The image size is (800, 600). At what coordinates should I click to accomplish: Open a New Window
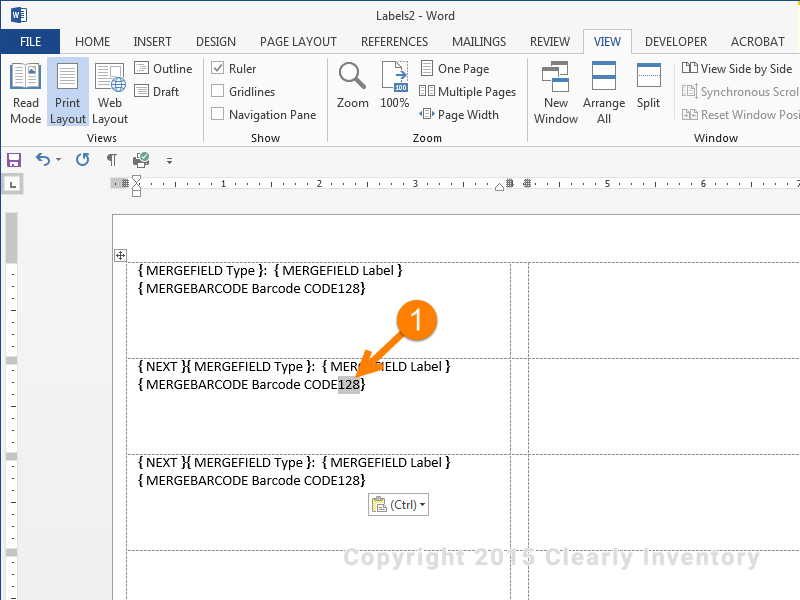tap(556, 93)
